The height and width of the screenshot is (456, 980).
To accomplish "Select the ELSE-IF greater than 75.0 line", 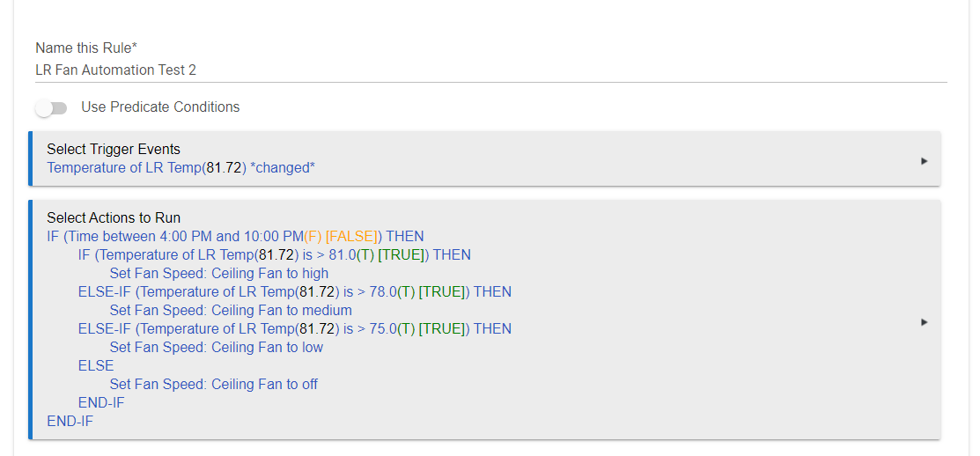I will point(295,328).
